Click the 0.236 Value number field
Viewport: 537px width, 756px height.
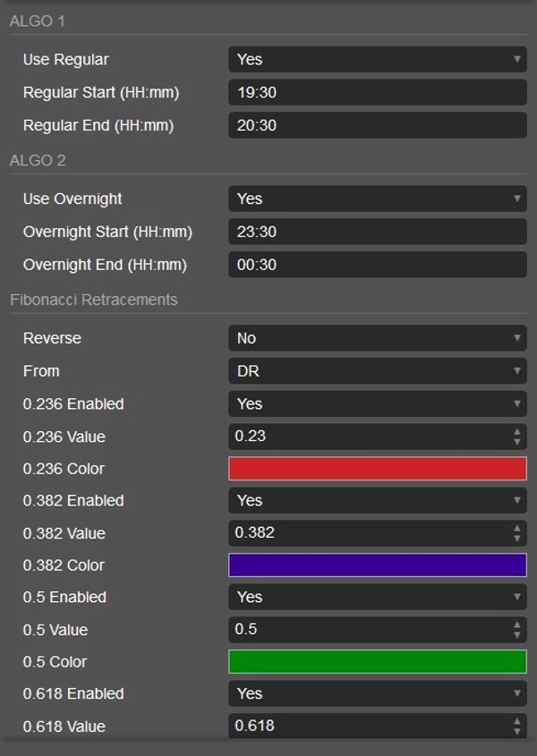click(x=367, y=437)
